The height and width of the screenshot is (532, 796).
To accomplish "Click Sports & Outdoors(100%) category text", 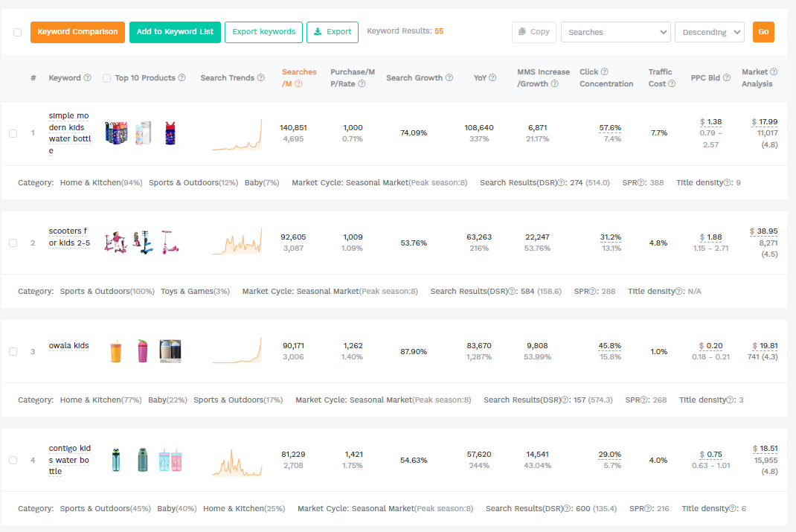I will 107,292.
